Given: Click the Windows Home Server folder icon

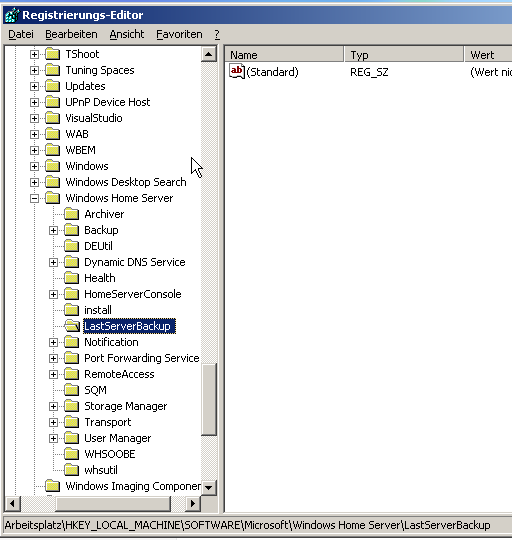Looking at the screenshot, I should [53, 198].
